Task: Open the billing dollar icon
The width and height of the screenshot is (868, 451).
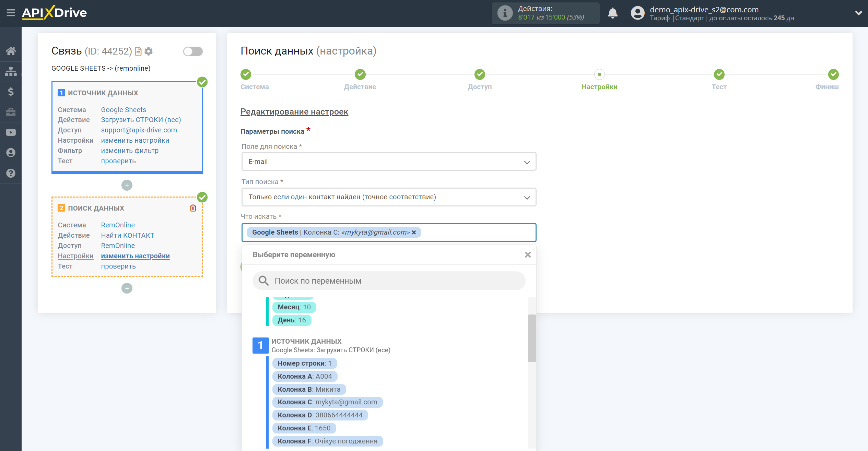Action: [11, 92]
